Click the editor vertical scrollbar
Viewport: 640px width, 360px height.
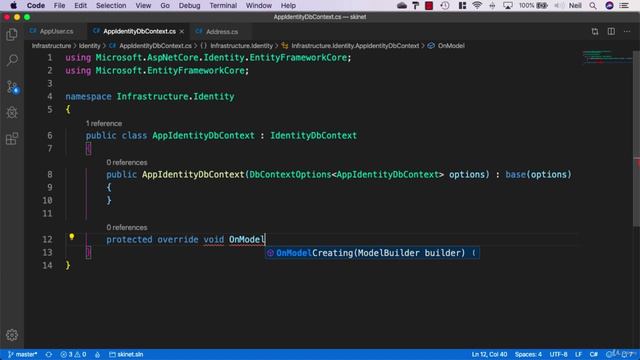coord(636,139)
